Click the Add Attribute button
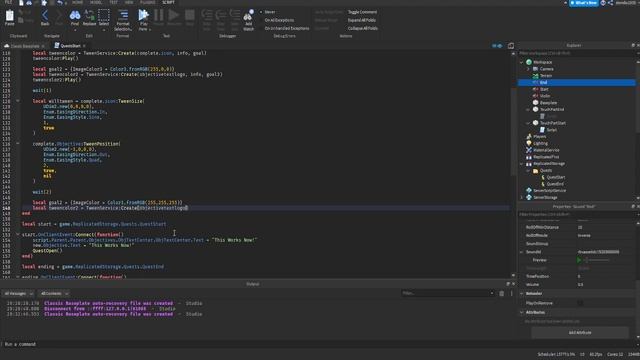The image size is (640, 360). (580, 332)
